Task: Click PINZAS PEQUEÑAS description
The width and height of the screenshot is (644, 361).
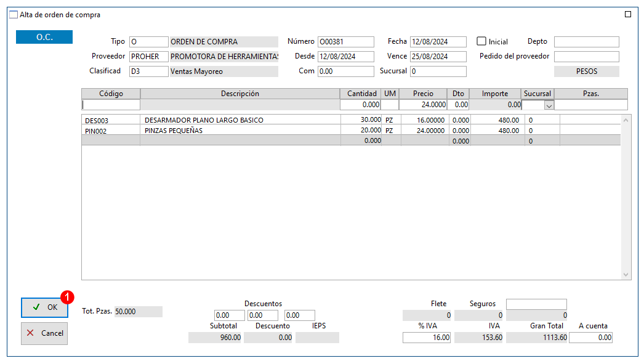Action: point(174,131)
